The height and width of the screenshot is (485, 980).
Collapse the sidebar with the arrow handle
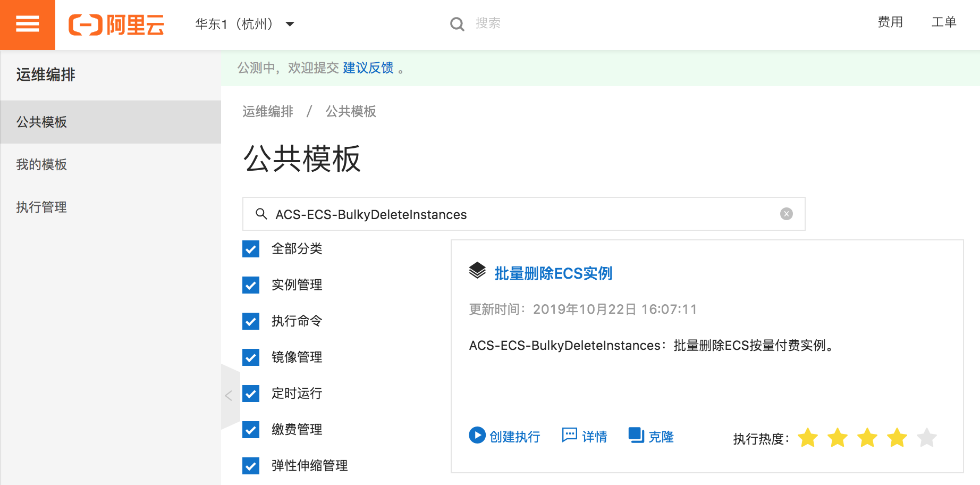coord(229,396)
